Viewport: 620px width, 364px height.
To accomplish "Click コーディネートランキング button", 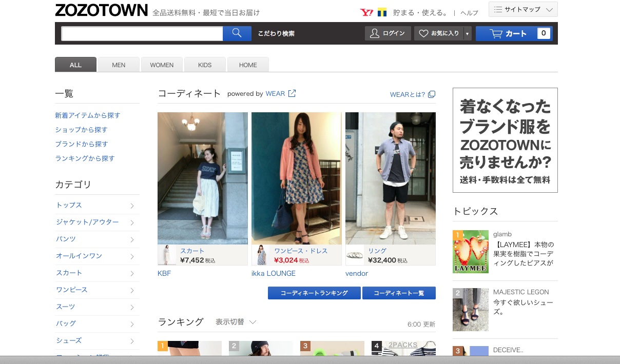I will [314, 293].
